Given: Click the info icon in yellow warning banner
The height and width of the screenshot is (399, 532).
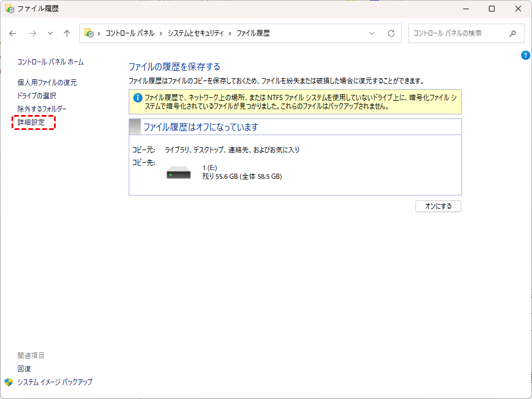Looking at the screenshot, I should pos(137,98).
